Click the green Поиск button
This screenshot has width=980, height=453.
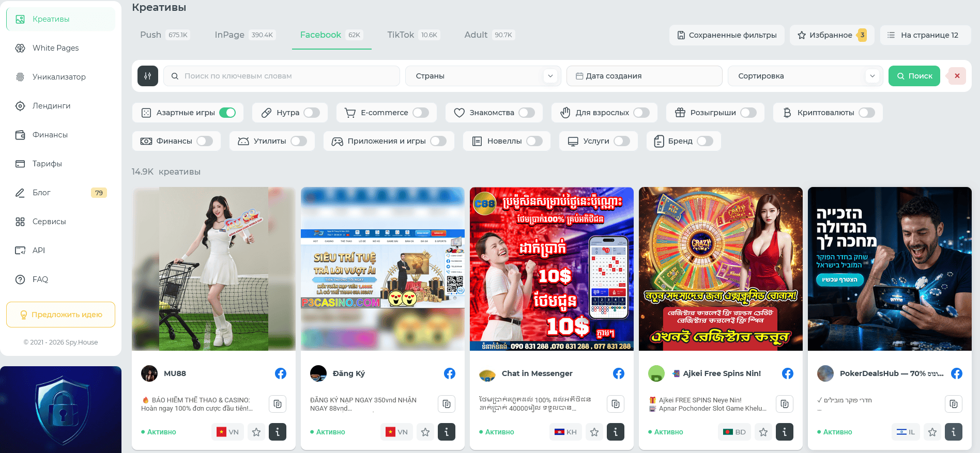(914, 76)
